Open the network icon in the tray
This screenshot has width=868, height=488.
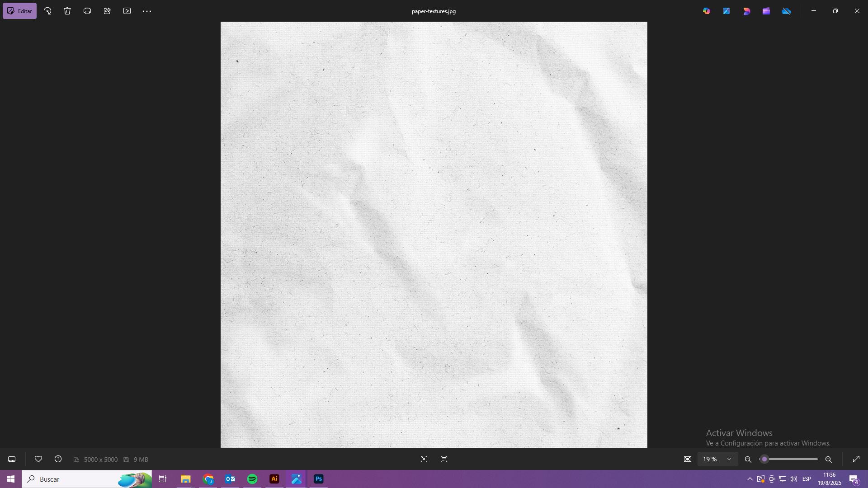pos(783,479)
